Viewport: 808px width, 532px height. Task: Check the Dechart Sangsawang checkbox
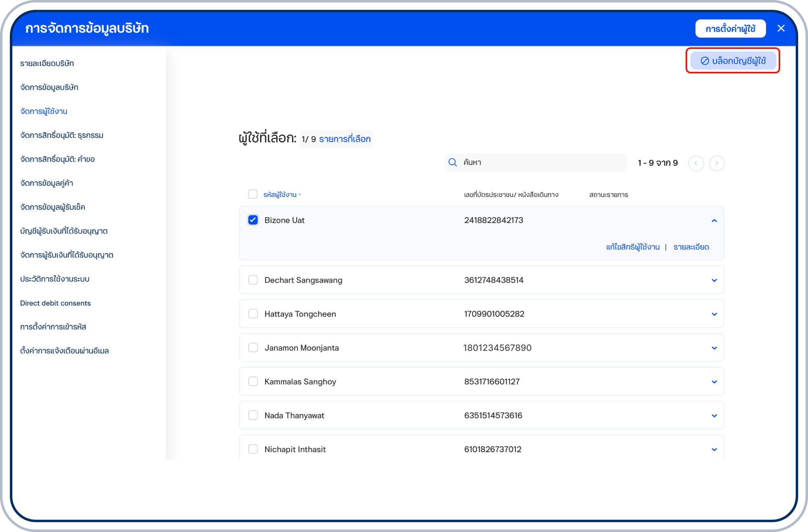253,280
